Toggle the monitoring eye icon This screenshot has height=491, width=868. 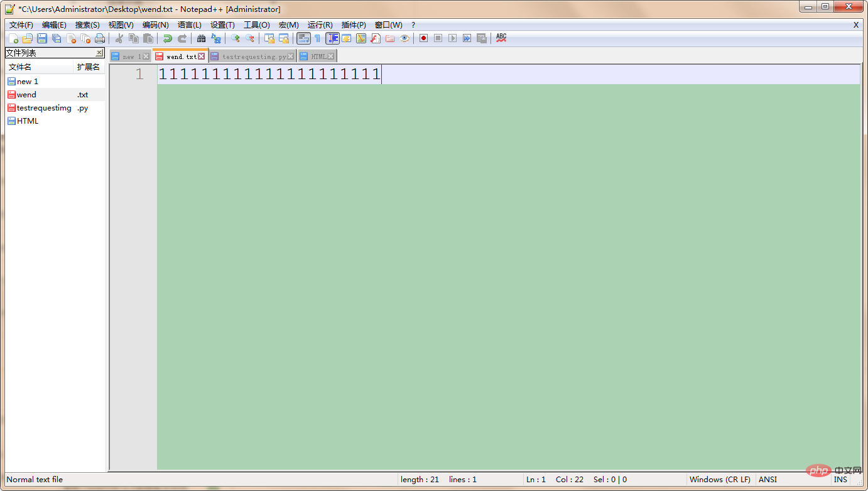pyautogui.click(x=404, y=38)
